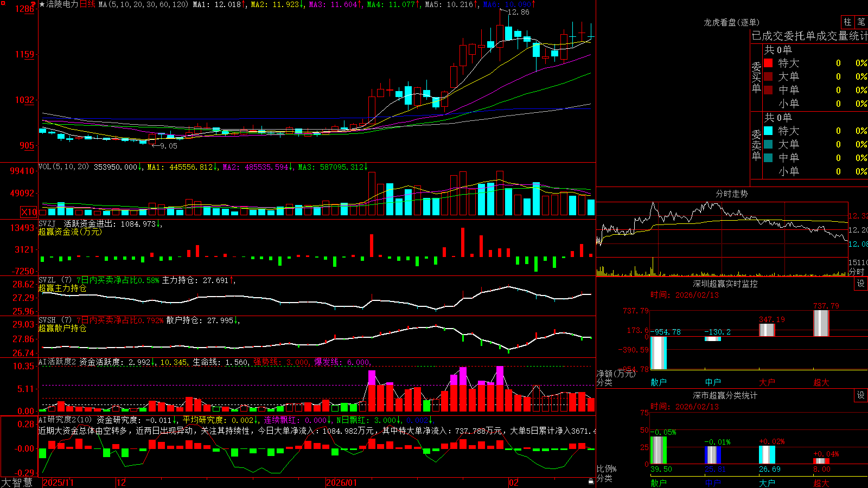Click the 超赢散户持仓 legend text
This screenshot has height=488, width=868.
pos(62,328)
